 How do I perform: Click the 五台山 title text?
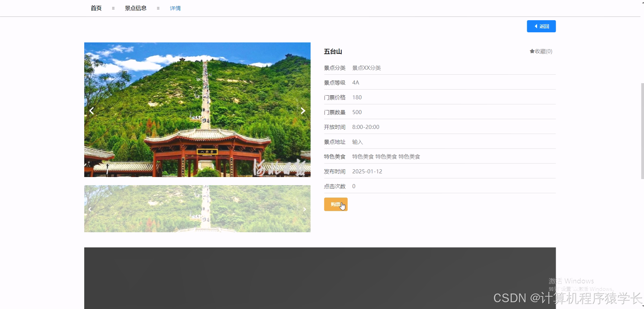tap(333, 52)
